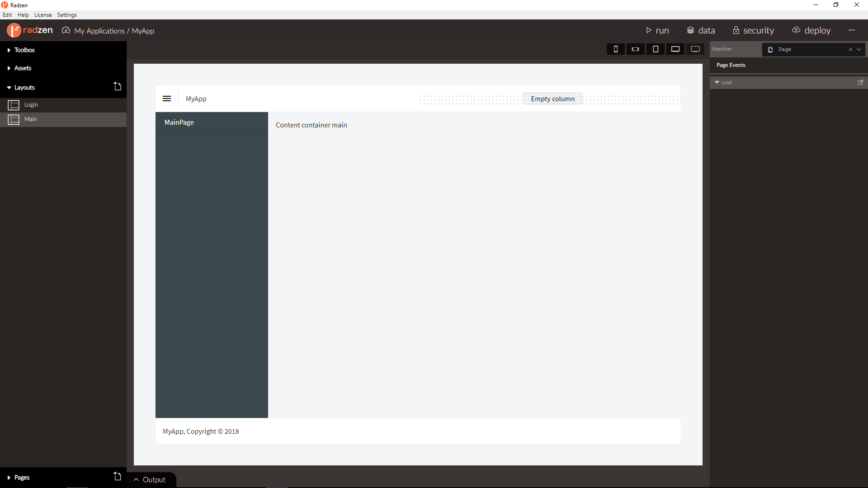
Task: Click the run play icon
Action: [x=649, y=30]
